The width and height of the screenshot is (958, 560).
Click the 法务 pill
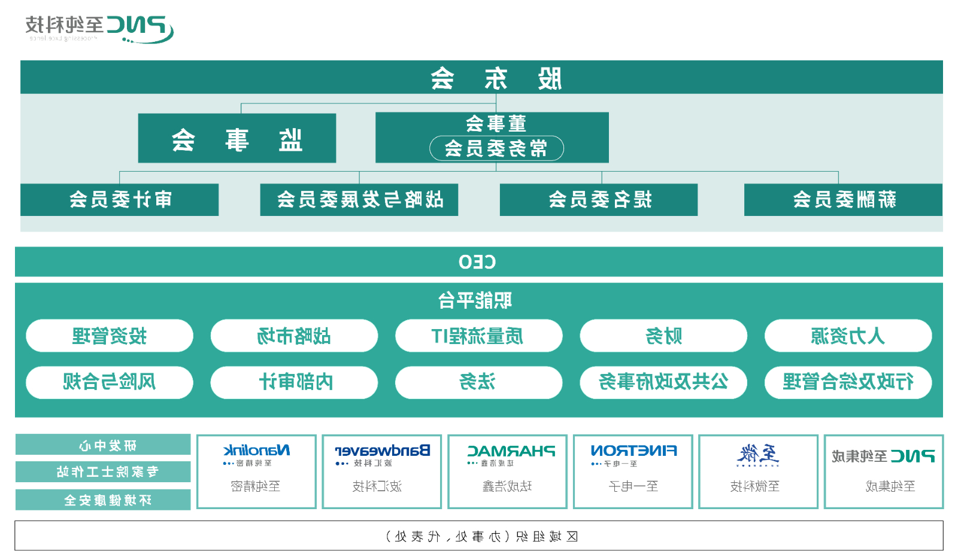tap(479, 382)
